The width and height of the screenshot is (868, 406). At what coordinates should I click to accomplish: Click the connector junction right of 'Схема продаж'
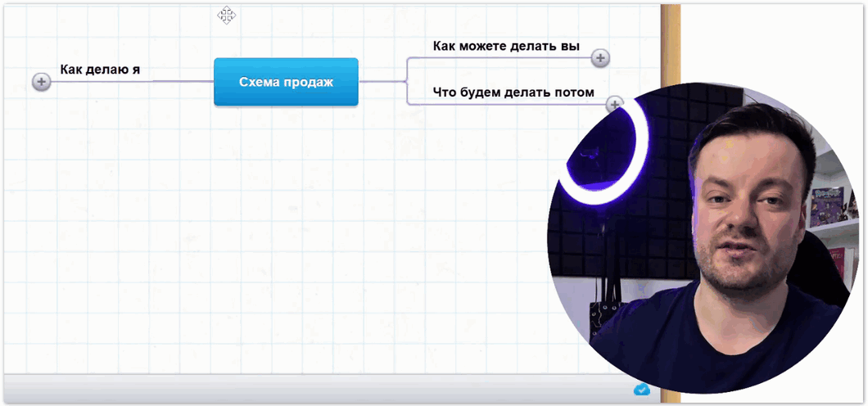[406, 82]
